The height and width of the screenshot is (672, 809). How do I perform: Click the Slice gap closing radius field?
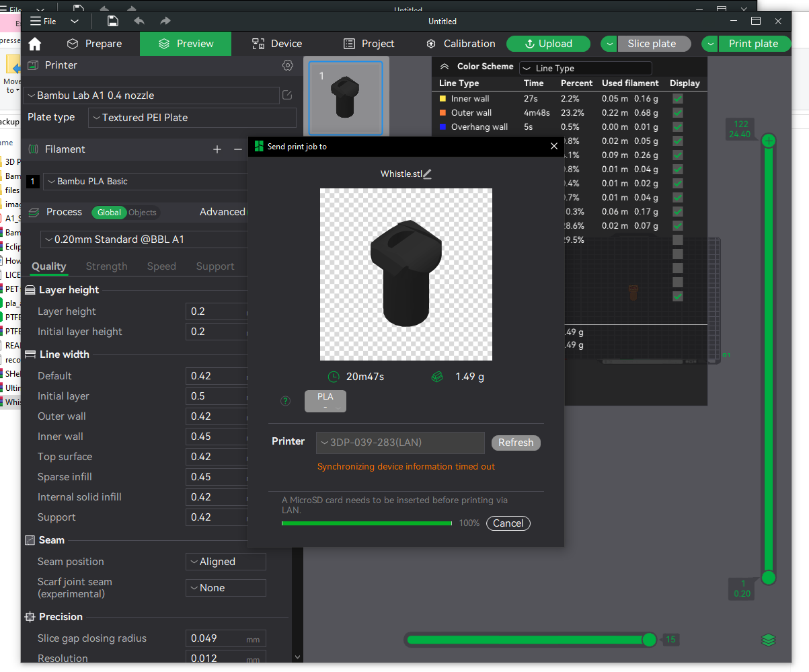tap(226, 638)
